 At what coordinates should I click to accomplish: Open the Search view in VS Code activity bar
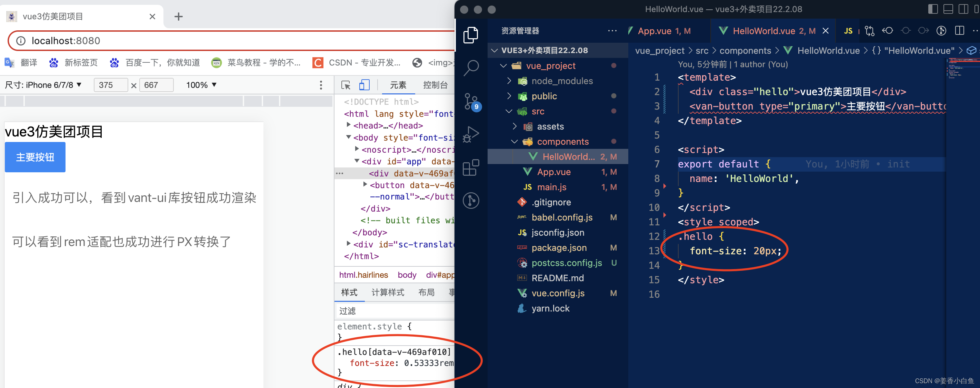tap(471, 68)
